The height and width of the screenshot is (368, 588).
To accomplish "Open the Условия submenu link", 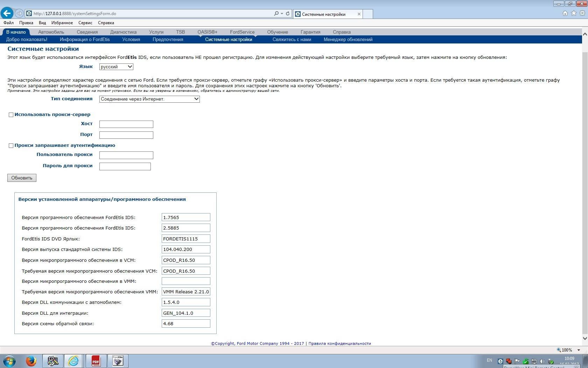I will pyautogui.click(x=131, y=40).
